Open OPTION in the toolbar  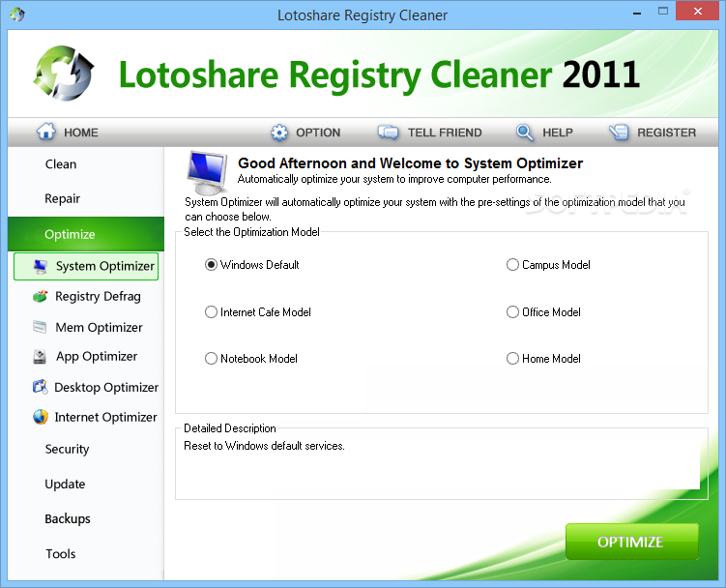(318, 132)
